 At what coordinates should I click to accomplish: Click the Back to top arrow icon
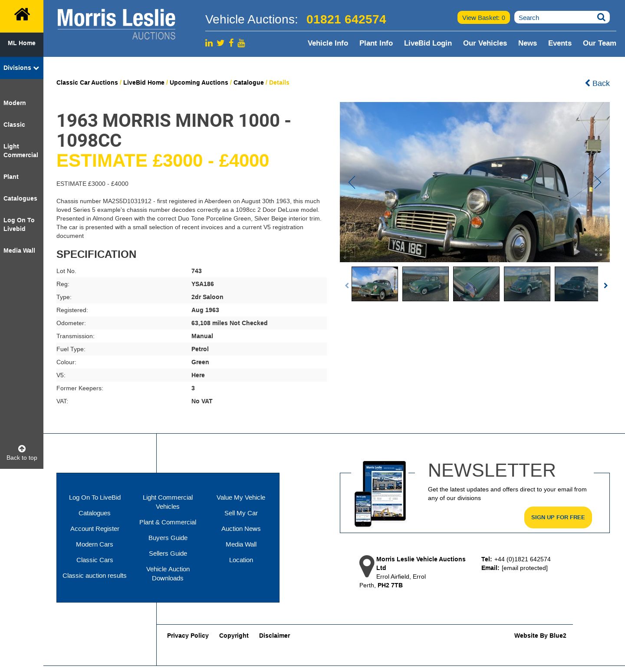(x=22, y=448)
